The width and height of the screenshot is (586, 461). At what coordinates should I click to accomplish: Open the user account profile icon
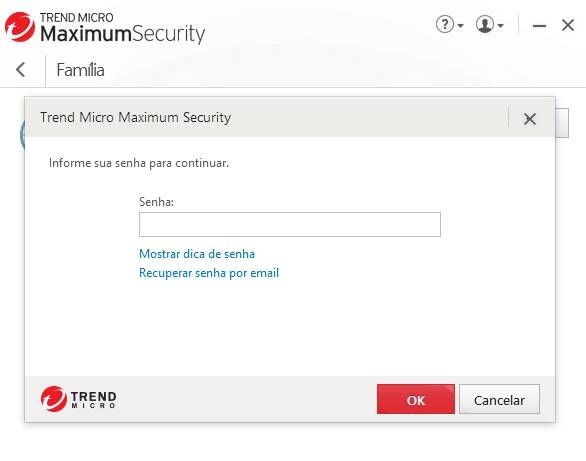(485, 25)
